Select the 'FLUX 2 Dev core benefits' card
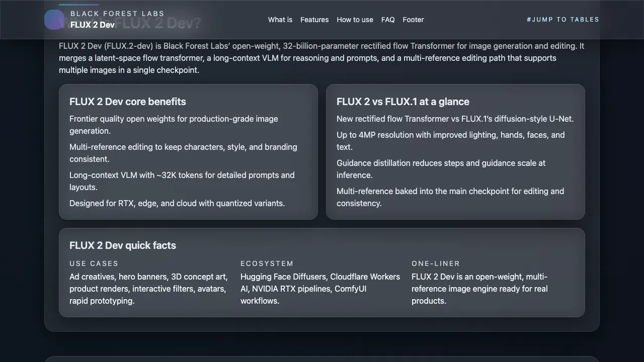 click(x=188, y=152)
